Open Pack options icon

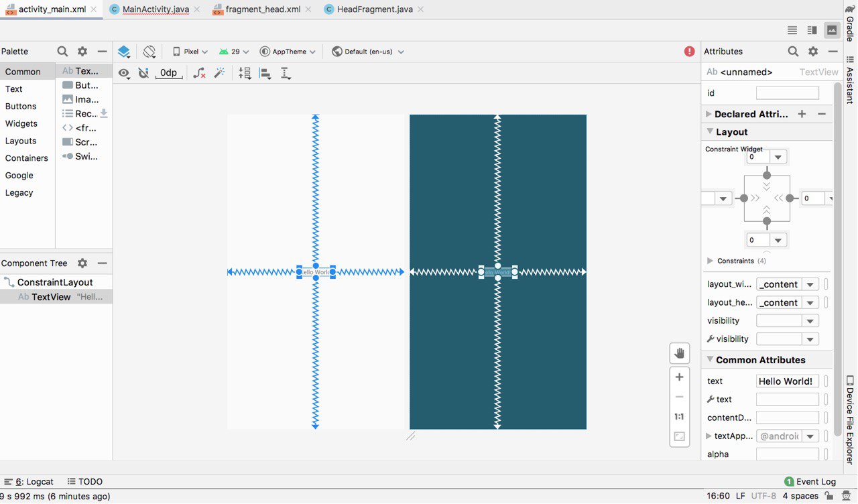click(x=245, y=73)
